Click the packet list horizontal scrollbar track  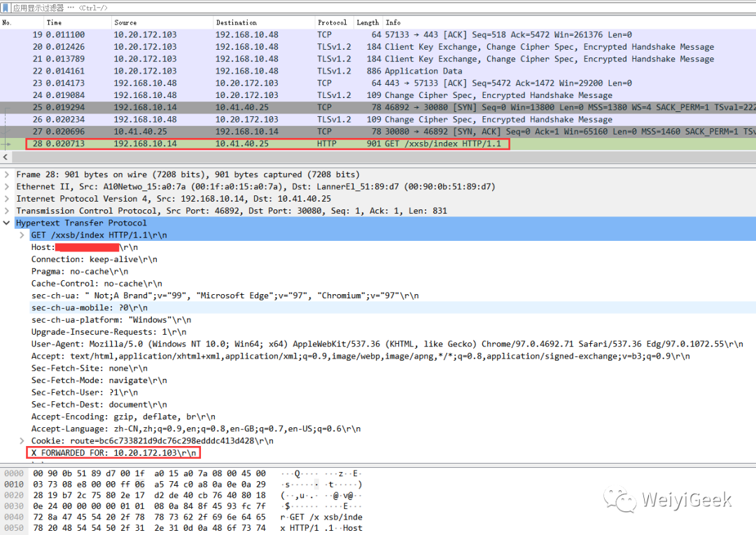tap(384, 158)
